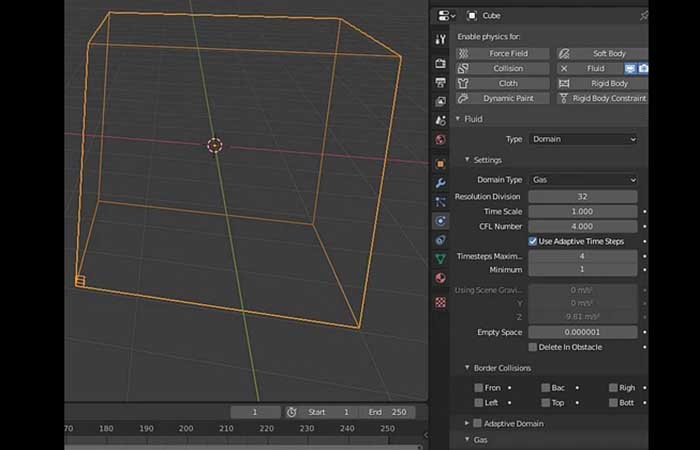700x450 pixels.
Task: Click the current frame field in timeline
Action: coord(255,412)
